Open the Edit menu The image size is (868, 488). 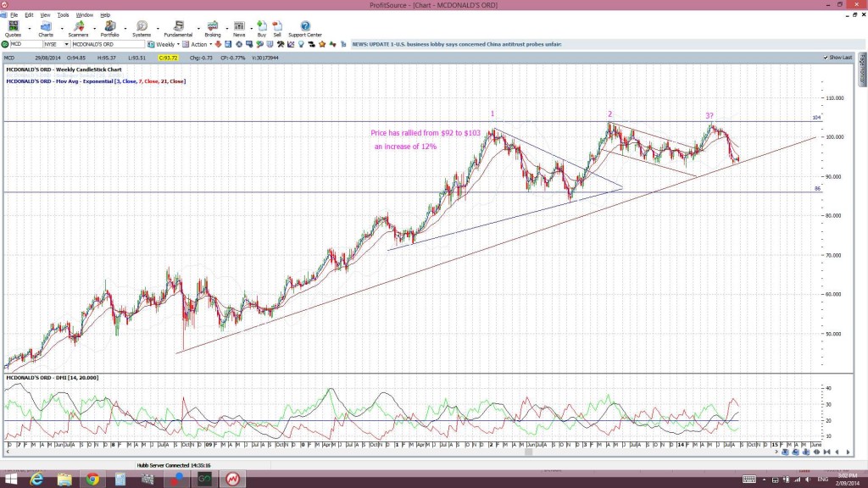click(x=29, y=15)
